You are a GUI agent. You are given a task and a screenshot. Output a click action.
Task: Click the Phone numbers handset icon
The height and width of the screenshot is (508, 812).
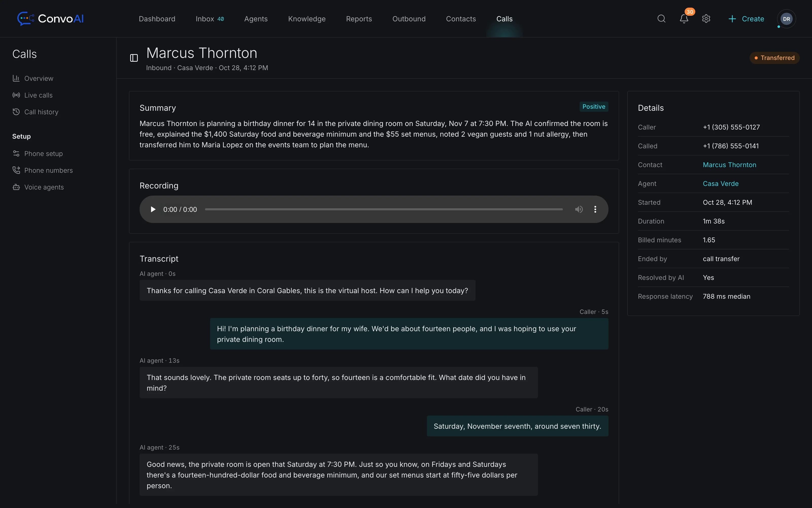coord(16,170)
